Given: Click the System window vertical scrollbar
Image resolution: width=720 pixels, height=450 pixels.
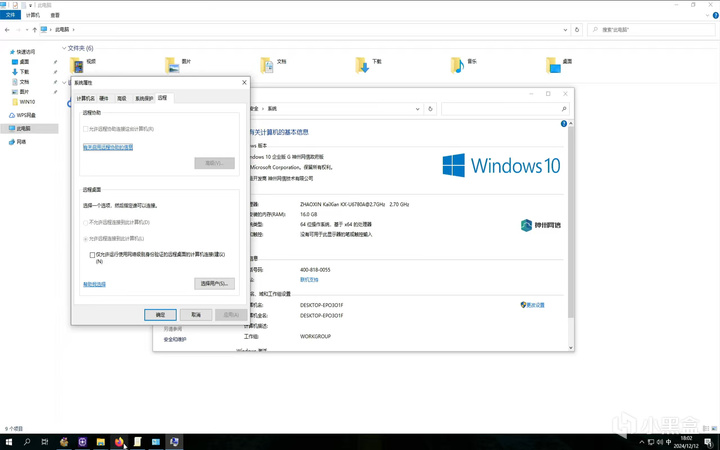Looking at the screenshot, I should [571, 222].
